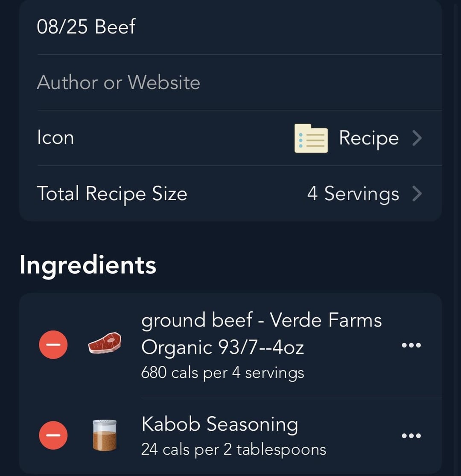Select the Recipe icon type label

[x=369, y=138]
